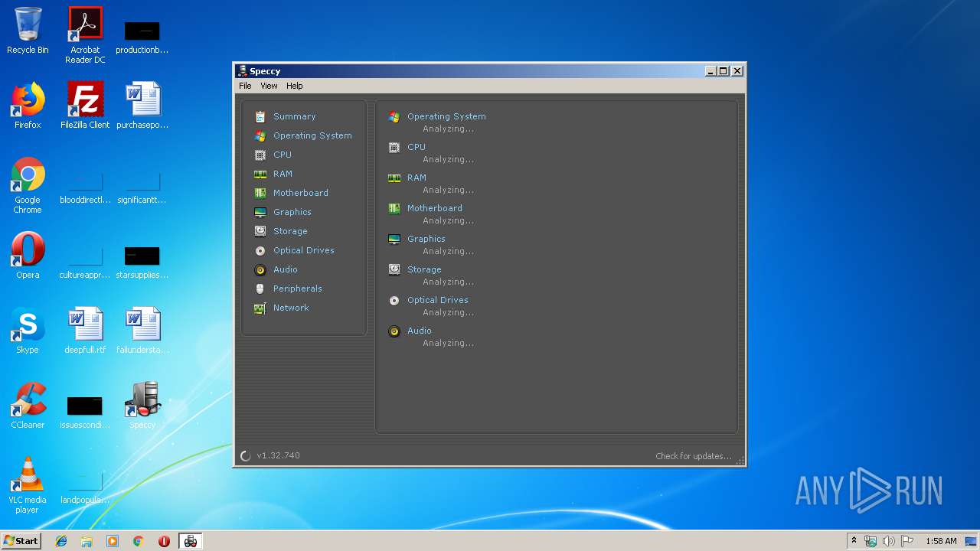Viewport: 980px width, 551px height.
Task: Click Operating System icon in summary panel
Action: click(394, 116)
